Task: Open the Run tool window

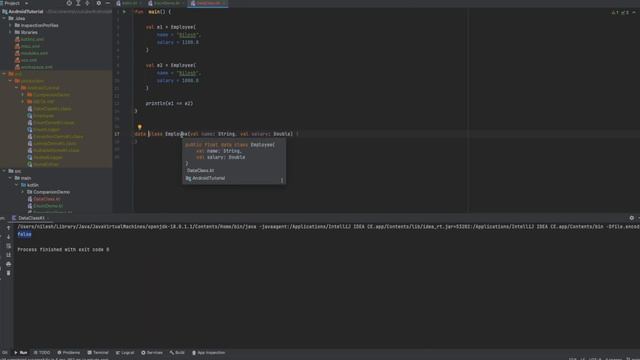Action: (21, 353)
